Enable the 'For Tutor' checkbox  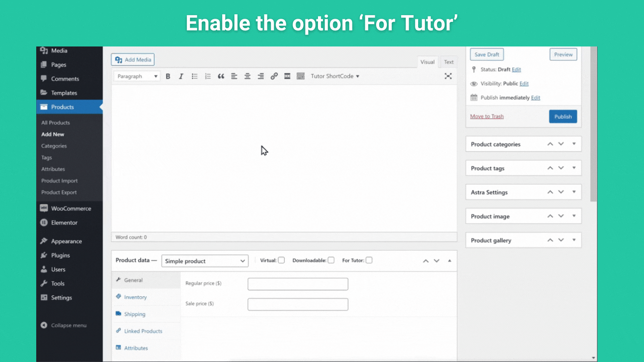[x=369, y=260]
